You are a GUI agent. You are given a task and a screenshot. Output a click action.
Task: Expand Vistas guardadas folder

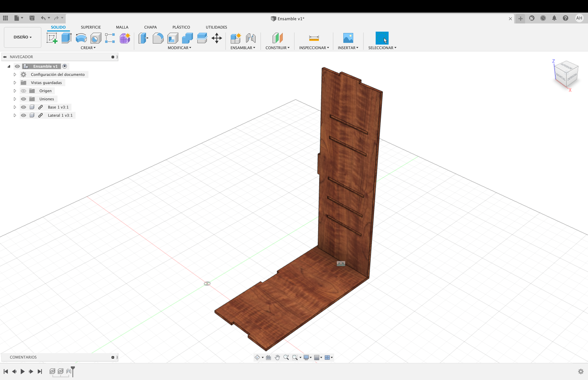click(x=15, y=82)
